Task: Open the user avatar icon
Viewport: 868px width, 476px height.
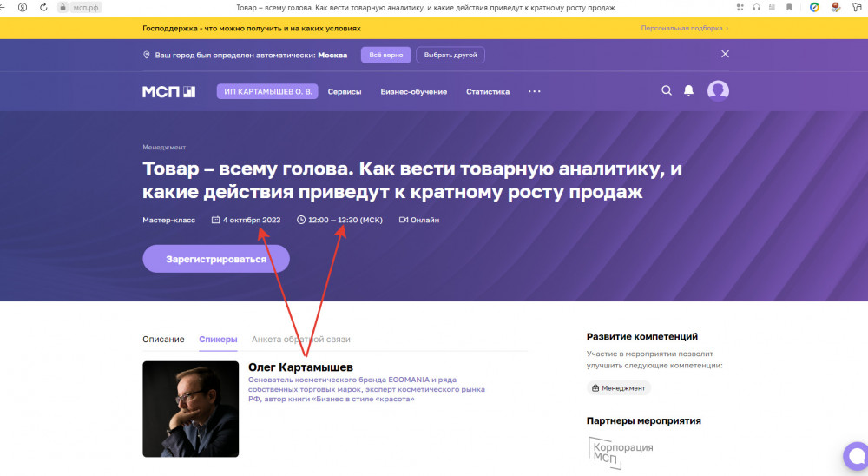Action: click(718, 91)
